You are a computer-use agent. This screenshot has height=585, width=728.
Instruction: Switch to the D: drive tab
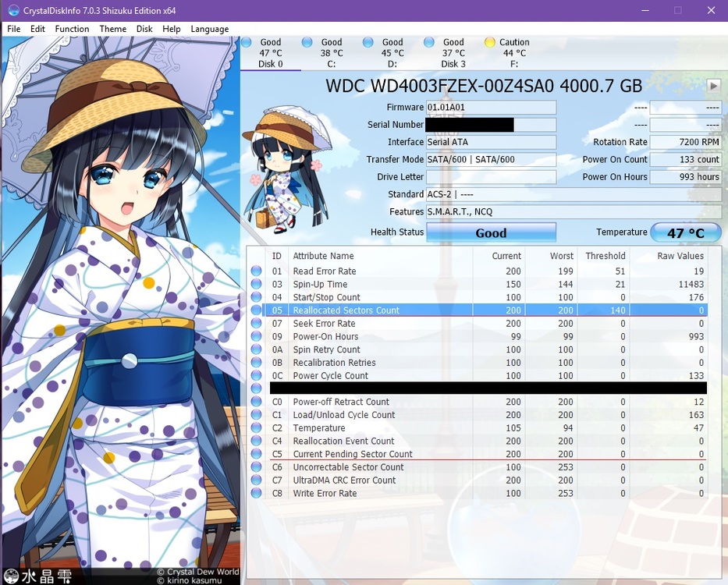(x=392, y=53)
